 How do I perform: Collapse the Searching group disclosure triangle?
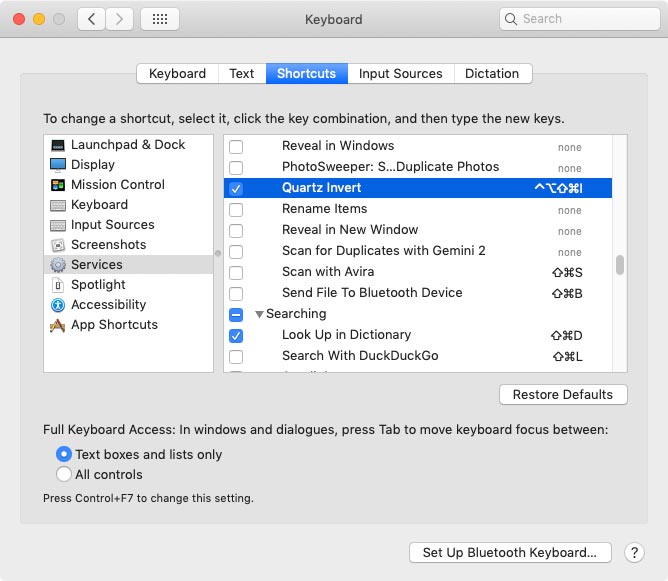tap(259, 314)
